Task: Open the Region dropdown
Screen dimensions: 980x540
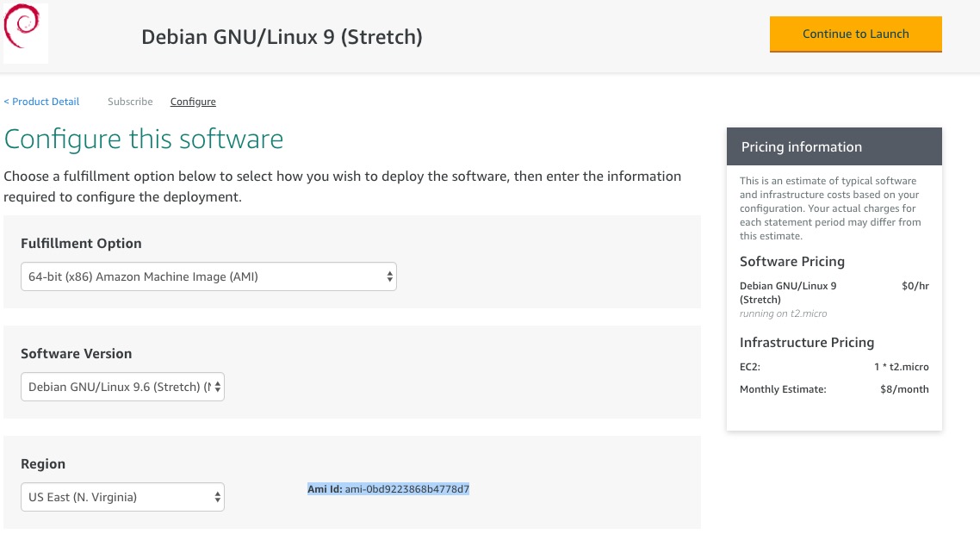Action: coord(122,497)
